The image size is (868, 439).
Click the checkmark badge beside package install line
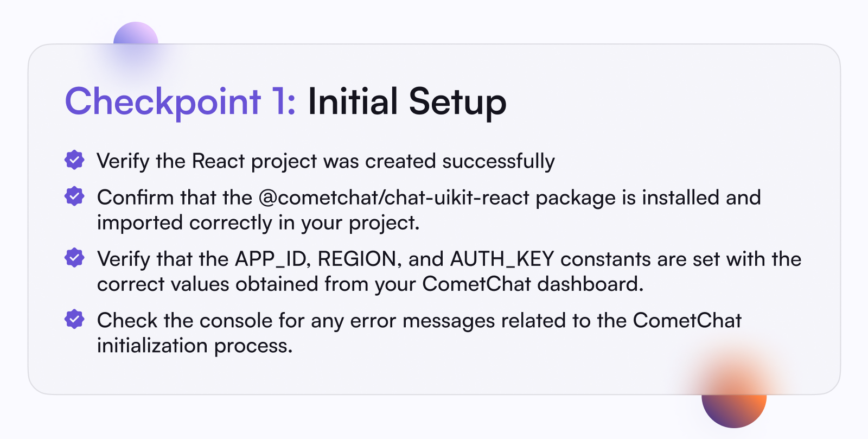74,196
